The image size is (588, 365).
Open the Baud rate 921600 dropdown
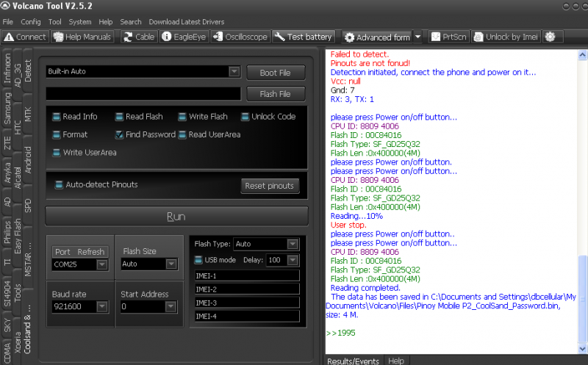[101, 306]
